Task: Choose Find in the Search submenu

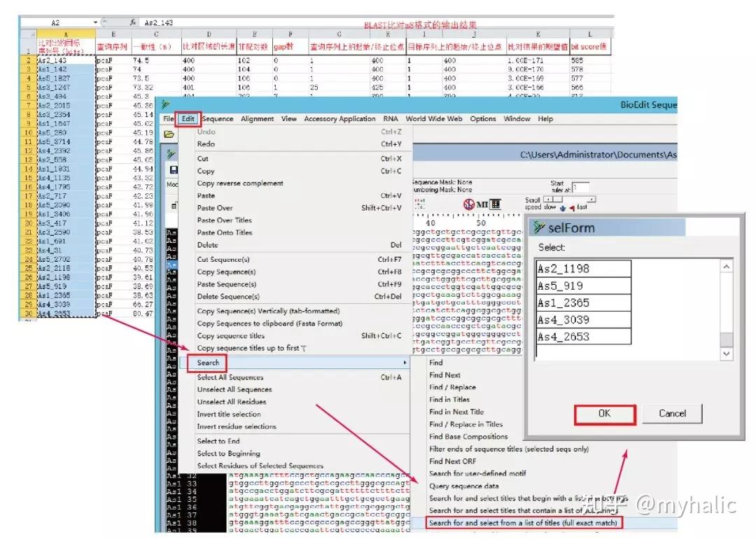Action: coord(436,363)
